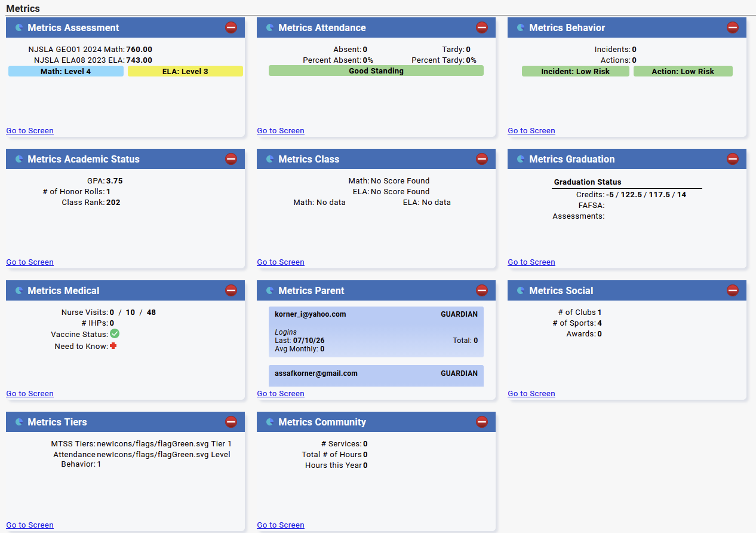Viewport: 756px width, 533px height.
Task: Click the Class Rank value 202
Action: [113, 203]
